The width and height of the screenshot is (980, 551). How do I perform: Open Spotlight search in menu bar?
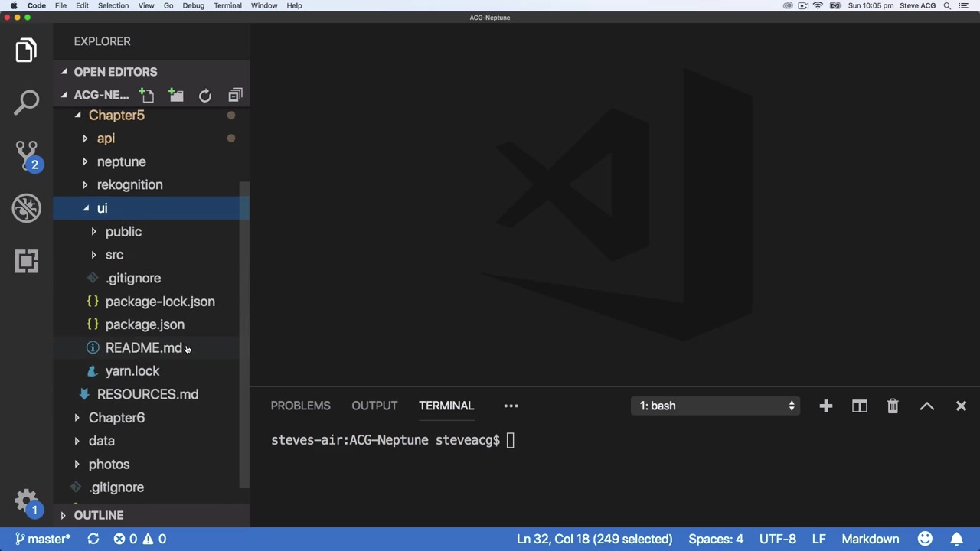click(947, 5)
